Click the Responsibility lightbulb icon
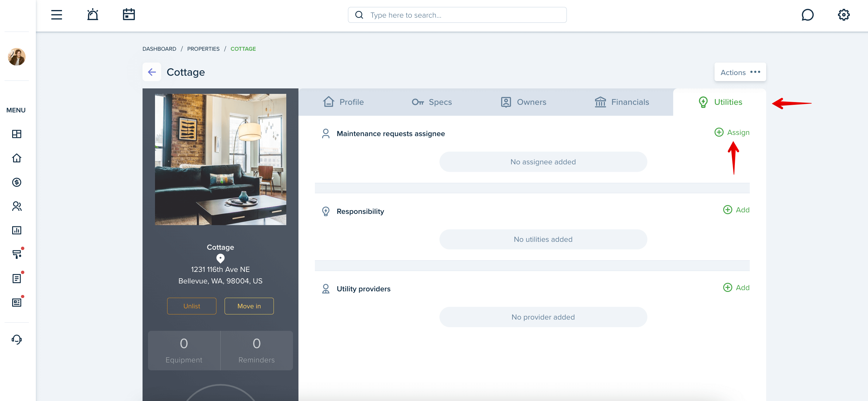The height and width of the screenshot is (401, 868). coord(325,211)
